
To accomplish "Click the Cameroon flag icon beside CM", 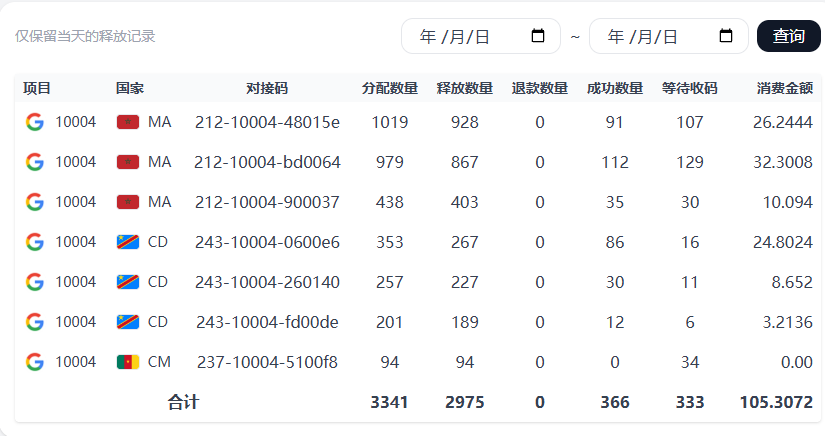I will [x=127, y=362].
